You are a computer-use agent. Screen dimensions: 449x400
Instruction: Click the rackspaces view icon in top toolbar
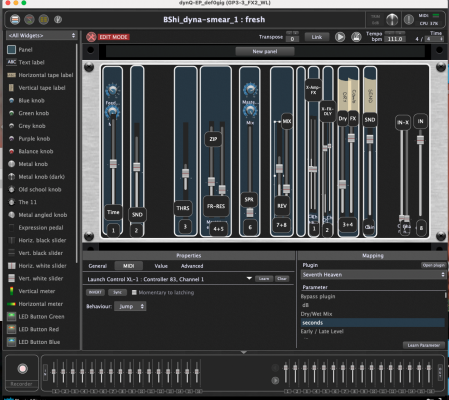15,20
